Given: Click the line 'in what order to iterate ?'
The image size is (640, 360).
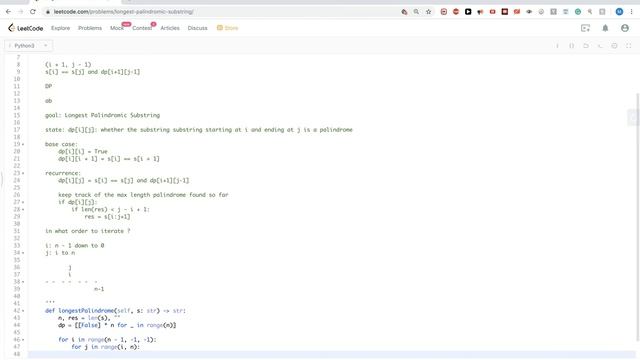Looking at the screenshot, I should click(88, 231).
